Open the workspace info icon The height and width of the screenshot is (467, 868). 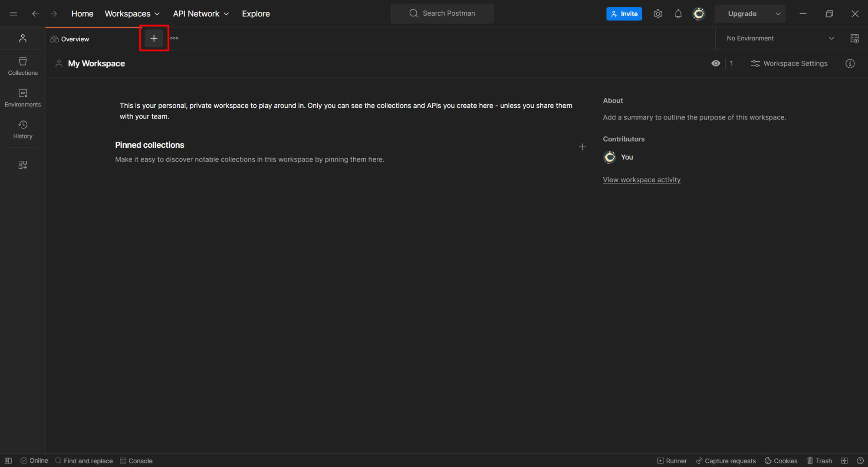tap(850, 63)
